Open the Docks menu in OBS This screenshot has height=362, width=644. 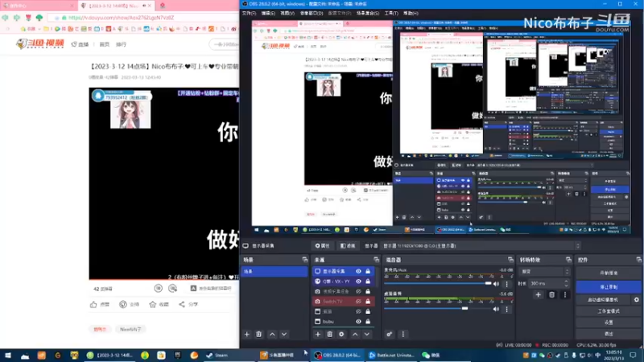(312, 13)
